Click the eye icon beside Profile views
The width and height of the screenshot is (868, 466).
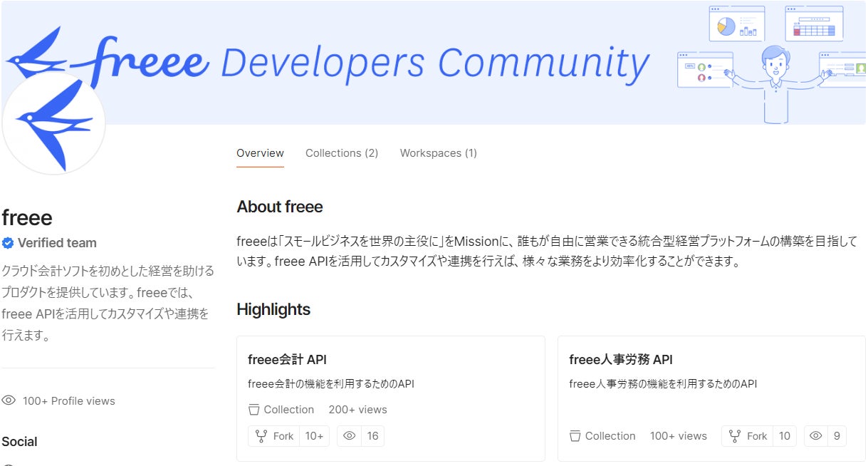[9, 400]
